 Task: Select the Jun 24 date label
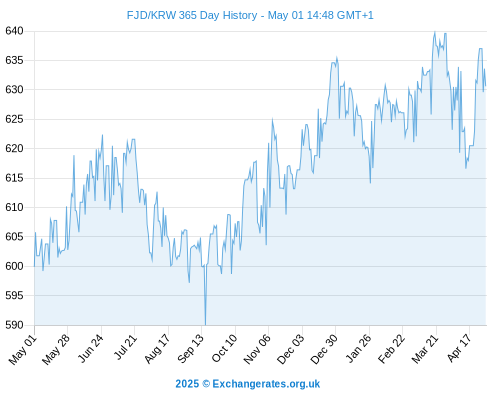coord(90,349)
